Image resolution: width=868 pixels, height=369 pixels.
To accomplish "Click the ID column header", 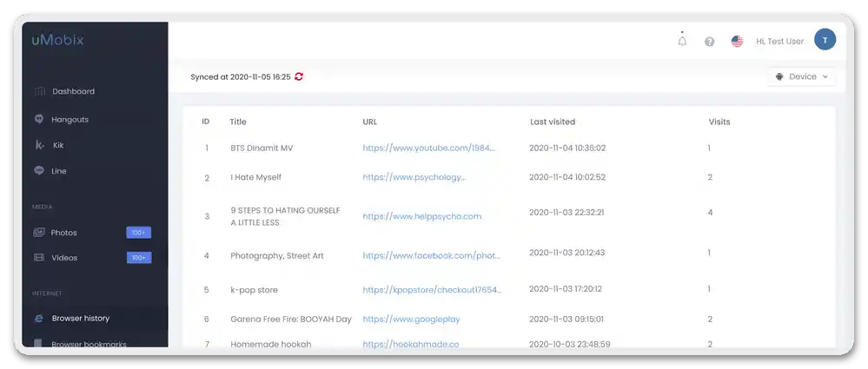I will [206, 122].
